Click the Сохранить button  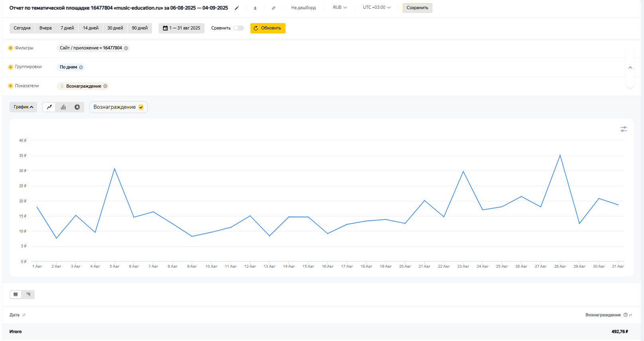click(417, 8)
